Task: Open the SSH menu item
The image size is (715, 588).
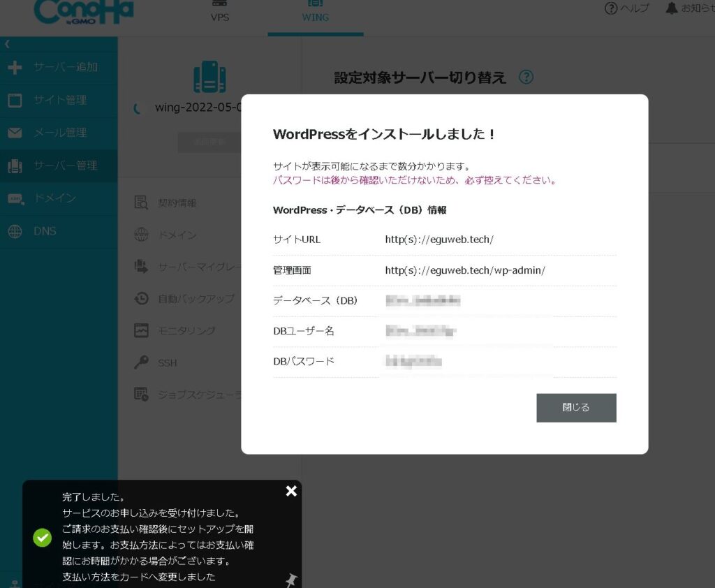Action: click(167, 362)
